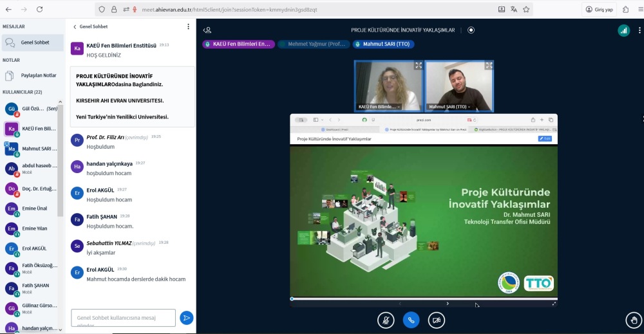Open the session options menu at top right

[x=640, y=30]
